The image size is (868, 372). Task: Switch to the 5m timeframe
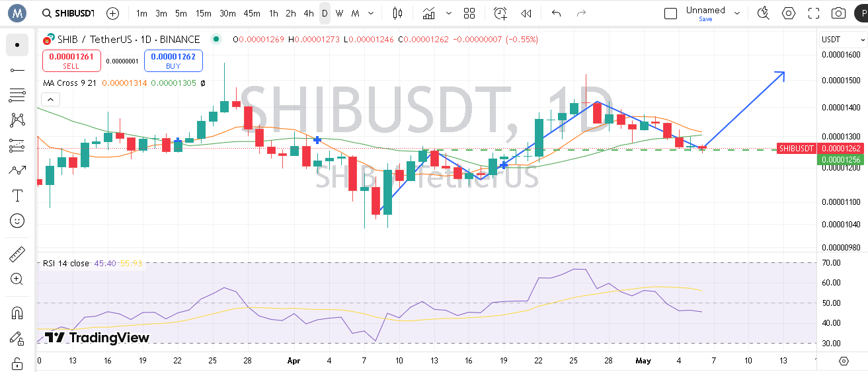pos(181,13)
